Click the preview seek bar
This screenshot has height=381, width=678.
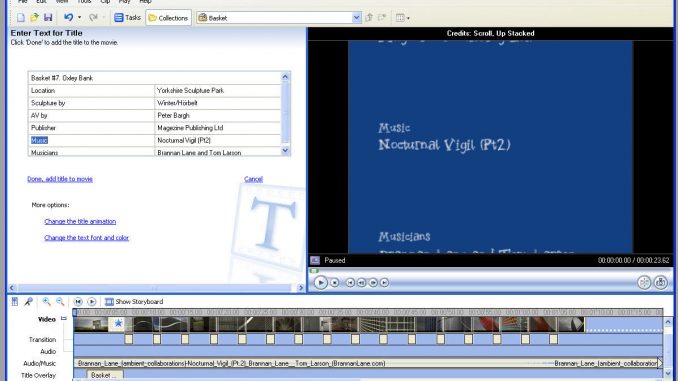tap(490, 271)
